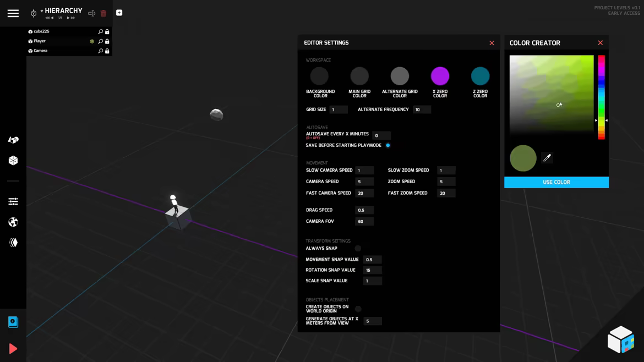Click the Drag Speed input field
This screenshot has width=644, height=362.
(x=364, y=210)
